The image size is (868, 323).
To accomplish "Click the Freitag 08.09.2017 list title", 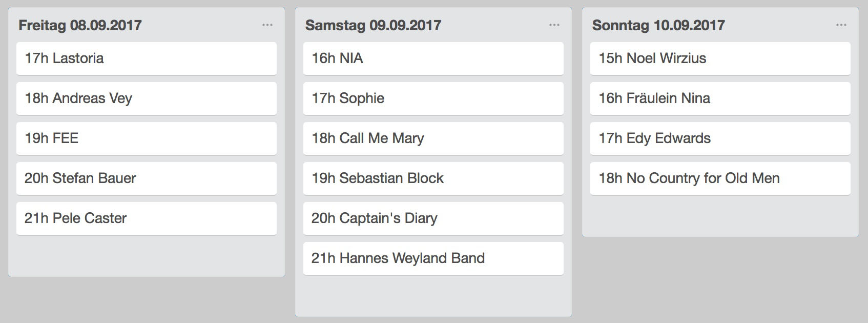I will 80,25.
